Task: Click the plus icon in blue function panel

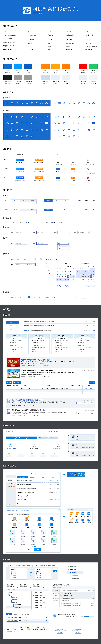Action: (x=37, y=123)
